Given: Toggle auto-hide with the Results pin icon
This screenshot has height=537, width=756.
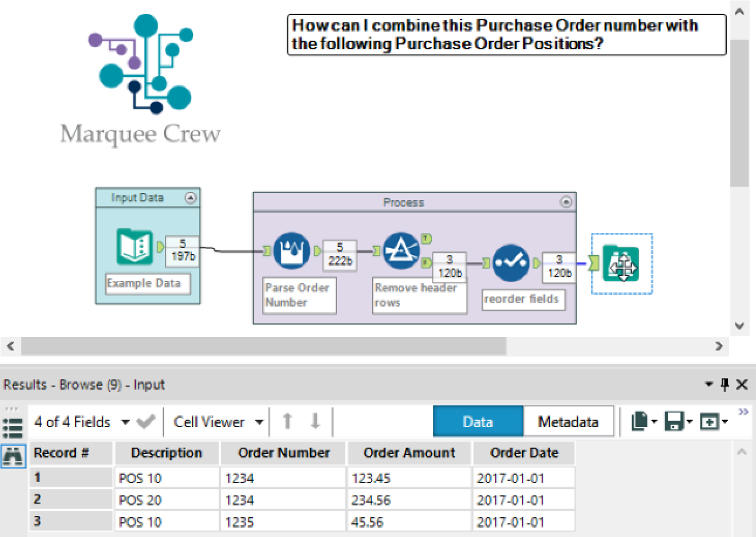Looking at the screenshot, I should pos(725,384).
